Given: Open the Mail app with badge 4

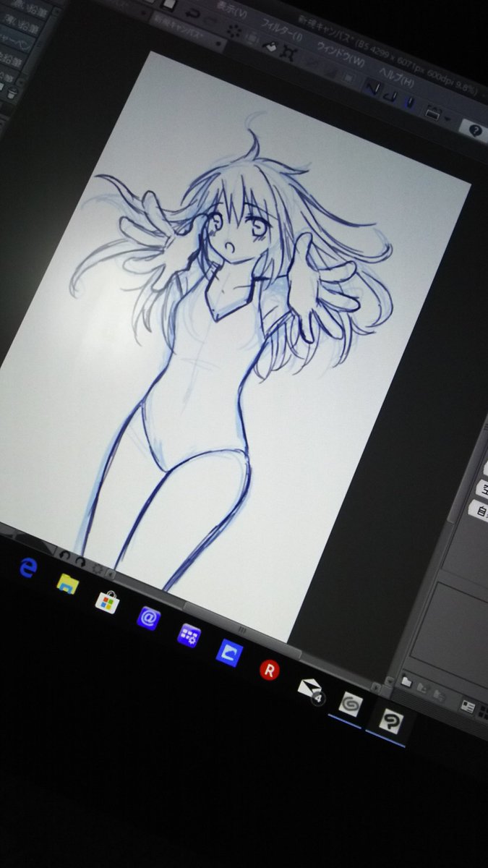Looking at the screenshot, I should point(309,689).
